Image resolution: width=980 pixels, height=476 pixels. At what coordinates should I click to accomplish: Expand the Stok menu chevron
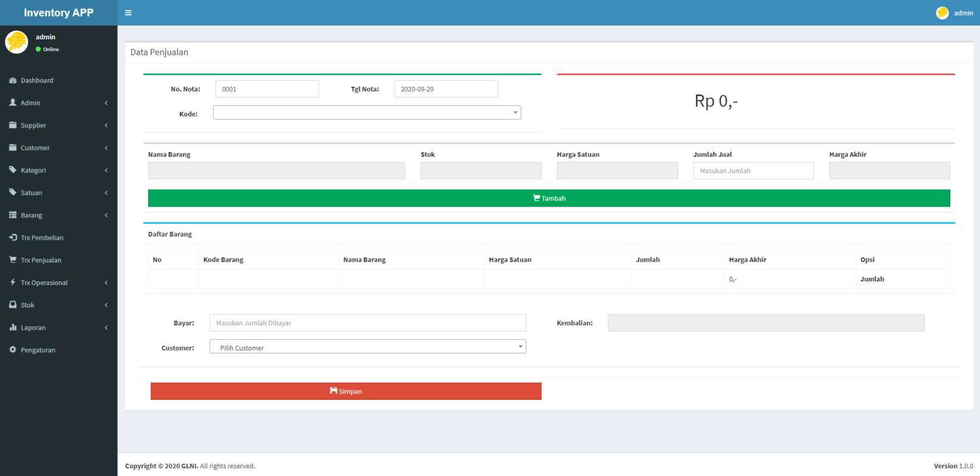[106, 305]
